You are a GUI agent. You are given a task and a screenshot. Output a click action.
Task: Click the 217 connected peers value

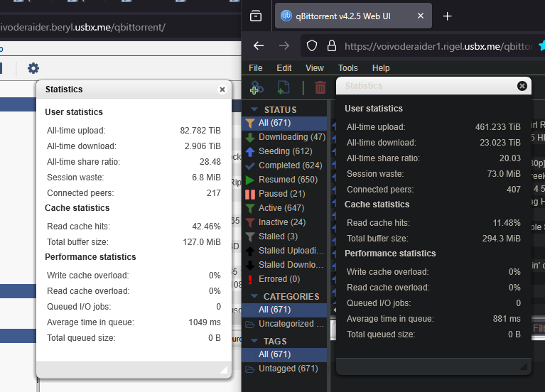pos(214,193)
